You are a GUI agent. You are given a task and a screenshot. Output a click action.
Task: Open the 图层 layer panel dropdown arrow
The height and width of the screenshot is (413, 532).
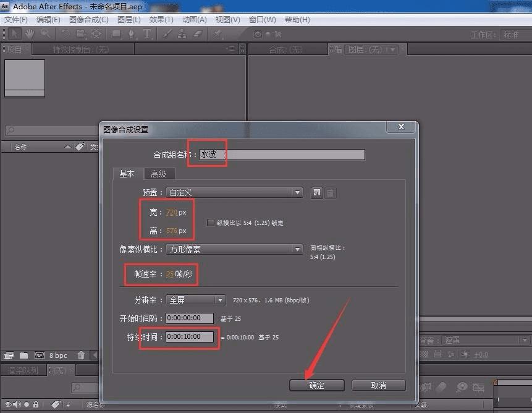click(392, 50)
